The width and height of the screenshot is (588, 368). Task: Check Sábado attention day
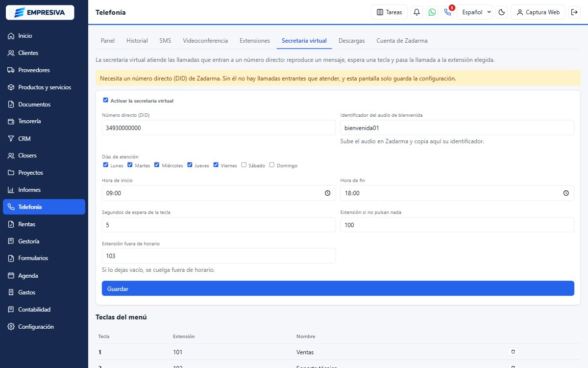coord(244,165)
